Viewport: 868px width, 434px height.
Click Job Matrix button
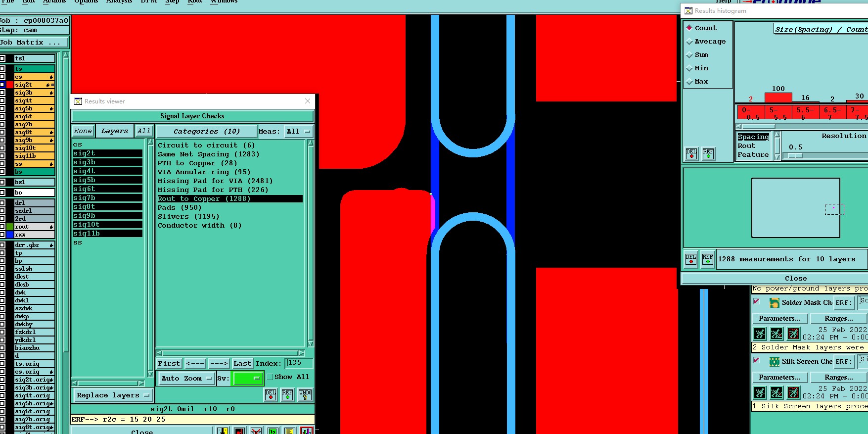[x=34, y=43]
